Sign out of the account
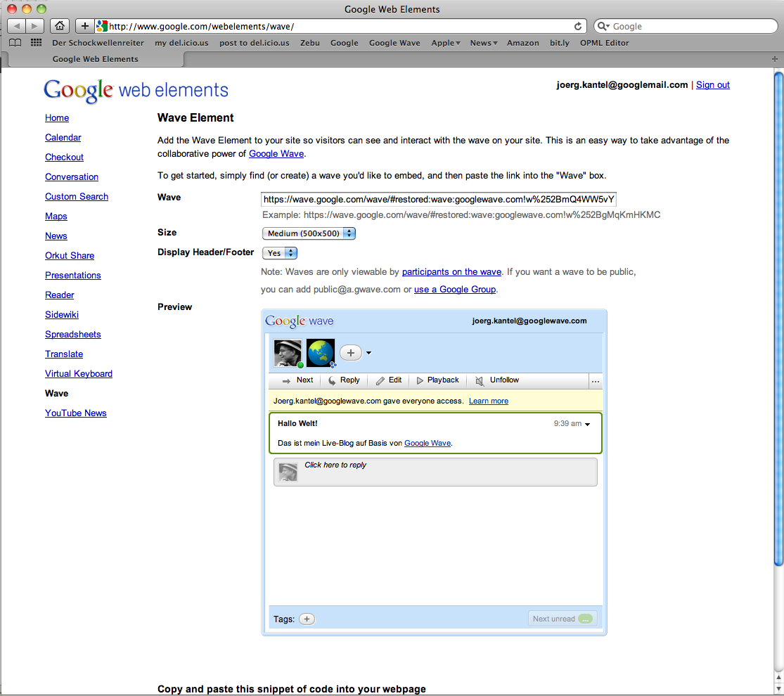Screen dimensions: 784x696 coord(712,85)
